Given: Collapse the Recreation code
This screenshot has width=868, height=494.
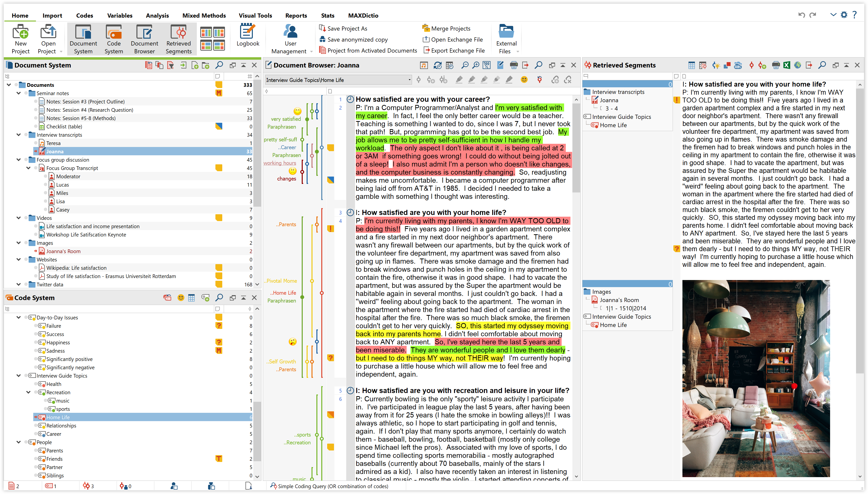Looking at the screenshot, I should point(29,392).
